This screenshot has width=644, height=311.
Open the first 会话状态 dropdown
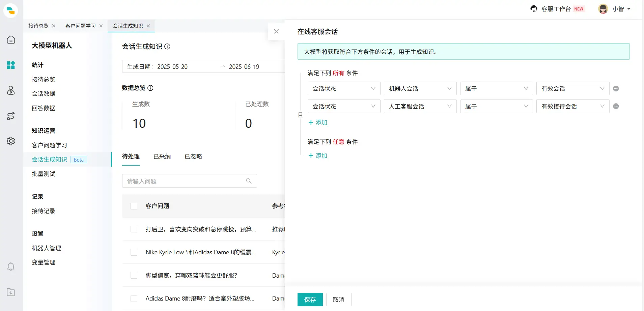click(344, 88)
